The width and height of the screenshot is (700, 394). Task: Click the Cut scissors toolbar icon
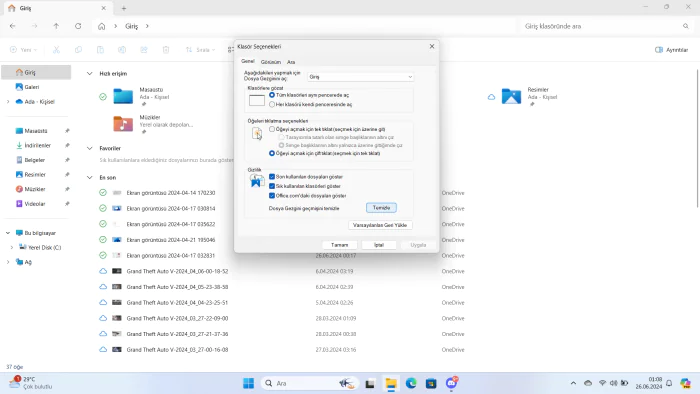pos(56,50)
